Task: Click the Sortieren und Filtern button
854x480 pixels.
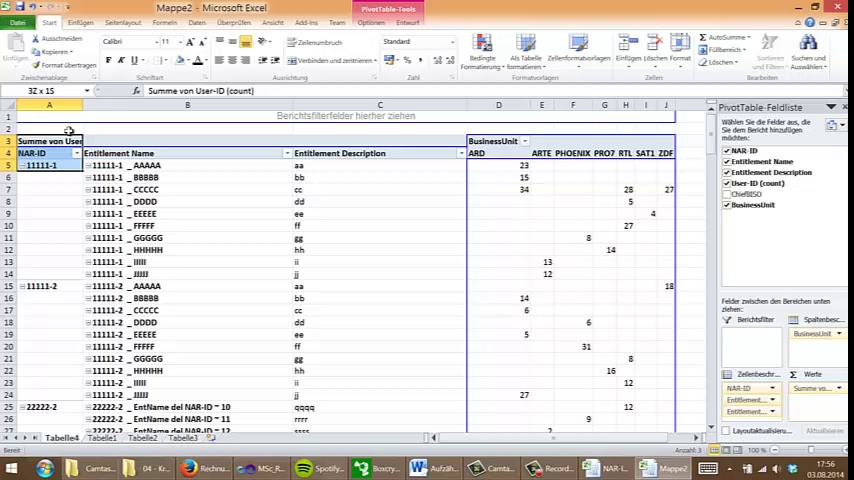Action: pyautogui.click(x=770, y=51)
